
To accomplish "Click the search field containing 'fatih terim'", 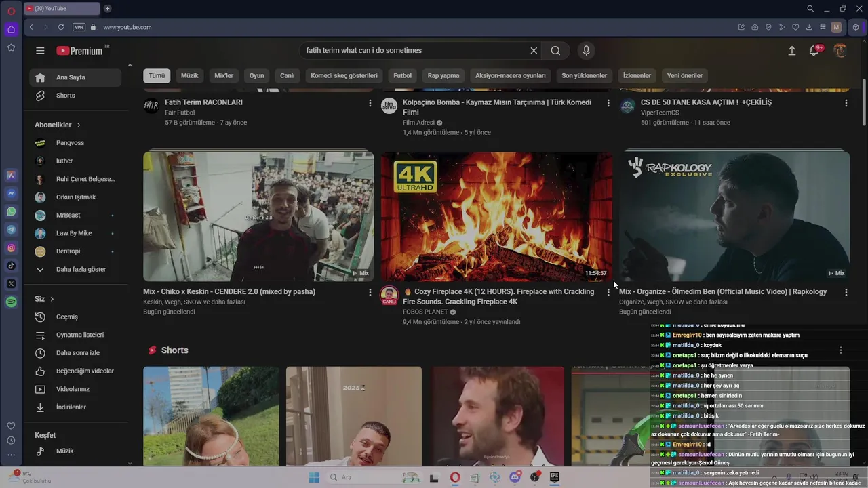I will [415, 51].
